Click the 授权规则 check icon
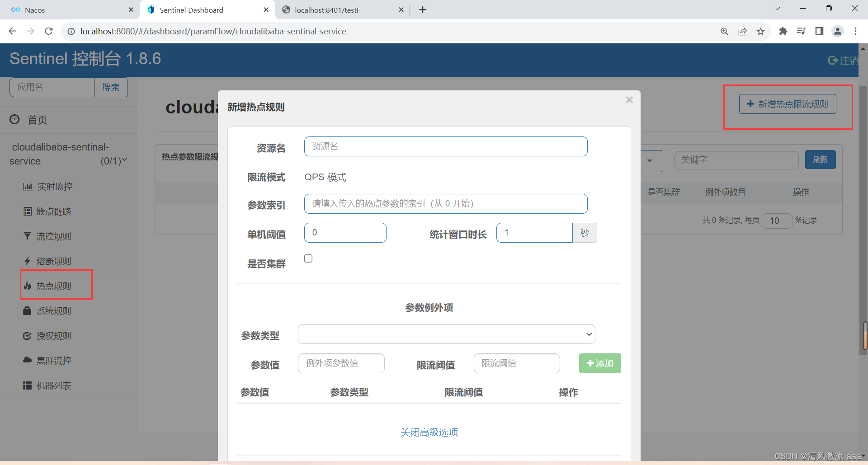 pos(28,336)
